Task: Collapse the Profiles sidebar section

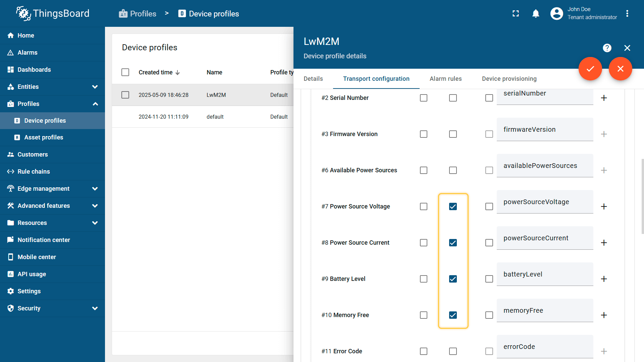Action: tap(95, 104)
